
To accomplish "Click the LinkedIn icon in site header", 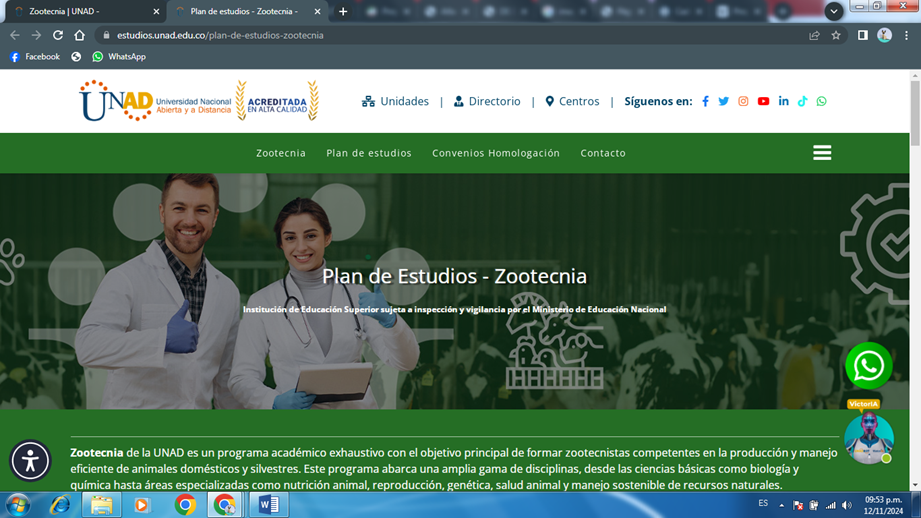I will coord(783,101).
